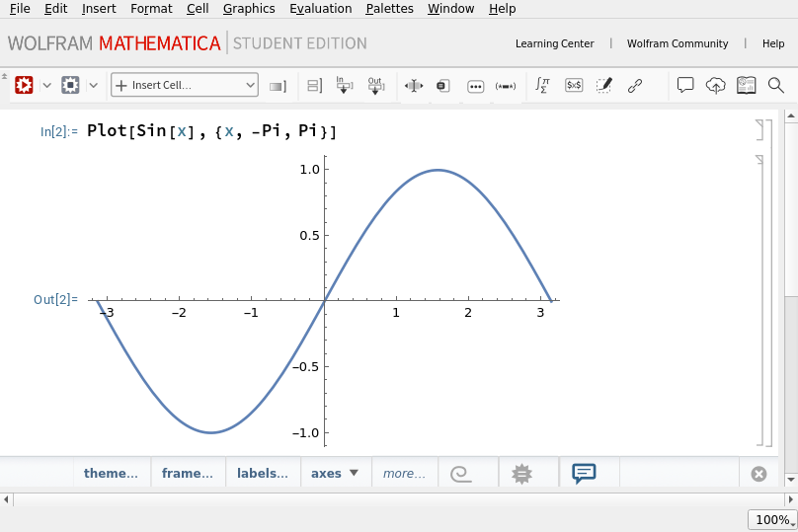Click the 1.0 y-axis tick label

pos(309,170)
